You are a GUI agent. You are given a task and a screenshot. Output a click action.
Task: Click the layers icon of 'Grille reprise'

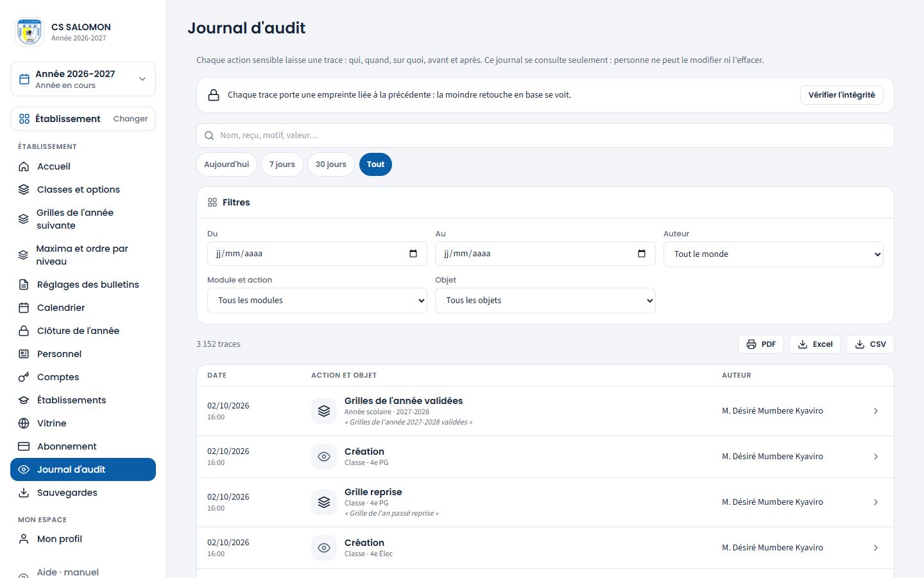click(x=324, y=502)
